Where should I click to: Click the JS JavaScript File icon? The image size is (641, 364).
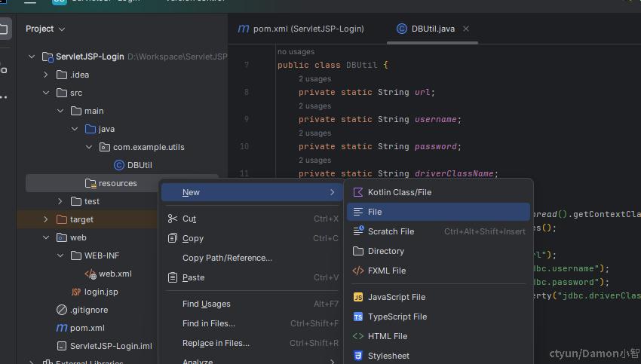[358, 297]
